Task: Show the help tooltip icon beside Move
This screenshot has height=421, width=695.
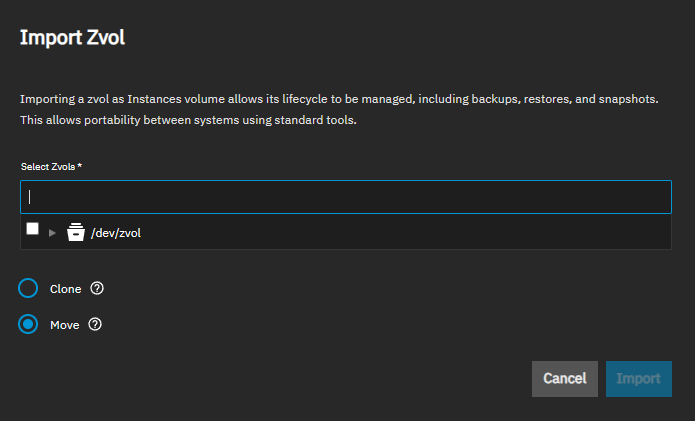Action: coord(95,324)
